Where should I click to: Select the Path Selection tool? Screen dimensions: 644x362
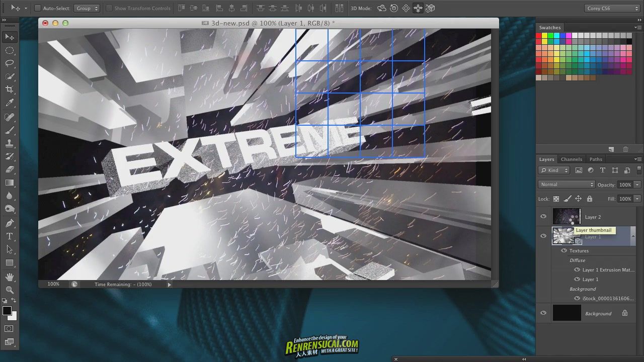(x=10, y=249)
